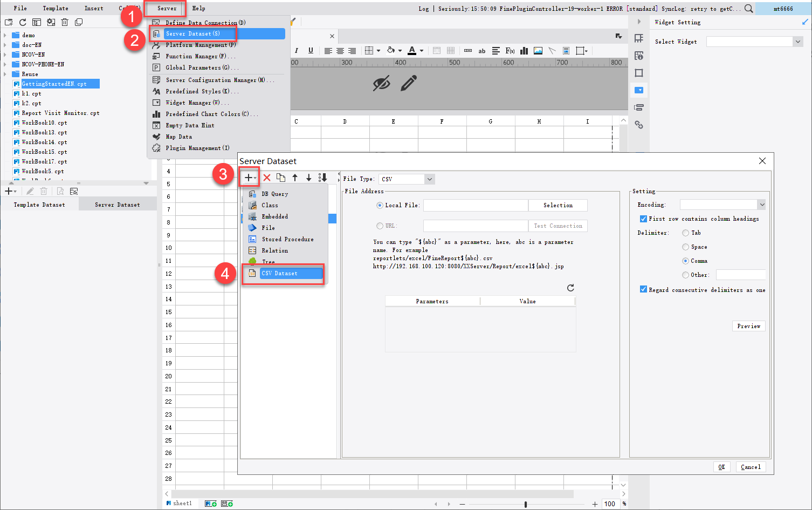This screenshot has height=510, width=812.
Task: Select the Local File radio button
Action: (380, 205)
